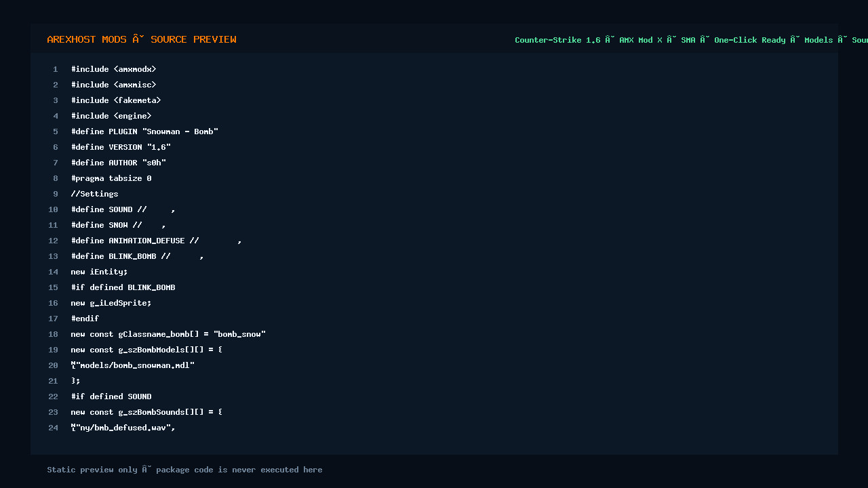Screen dimensions: 868x488
Task: Click the '#define BLINK_BOMB //' line
Action: tap(137, 256)
